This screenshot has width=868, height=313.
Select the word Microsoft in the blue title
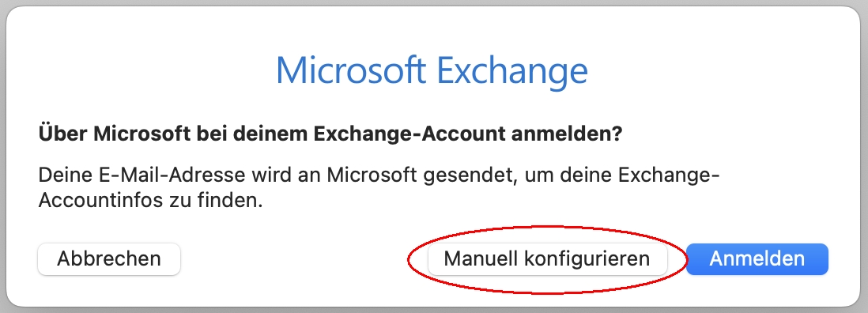351,70
